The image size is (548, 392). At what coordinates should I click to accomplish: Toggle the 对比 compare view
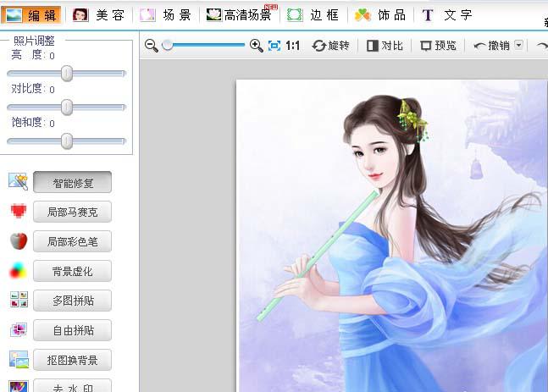tap(385, 46)
